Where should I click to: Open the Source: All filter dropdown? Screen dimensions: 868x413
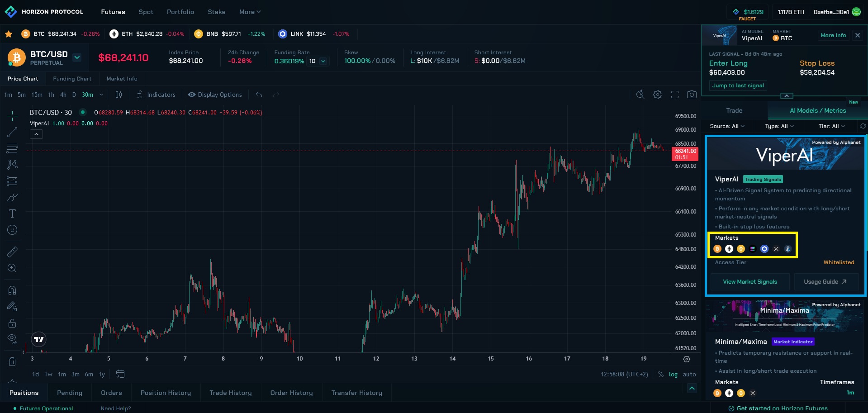coord(727,126)
